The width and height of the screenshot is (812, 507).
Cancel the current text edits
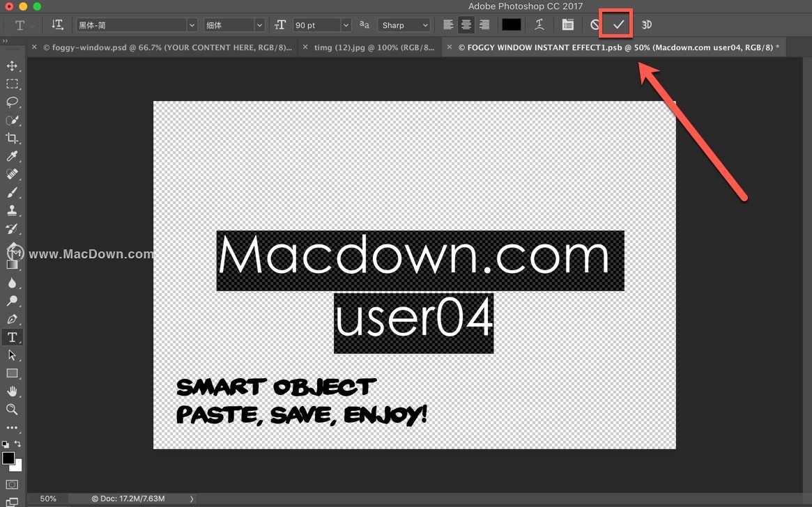tap(595, 25)
